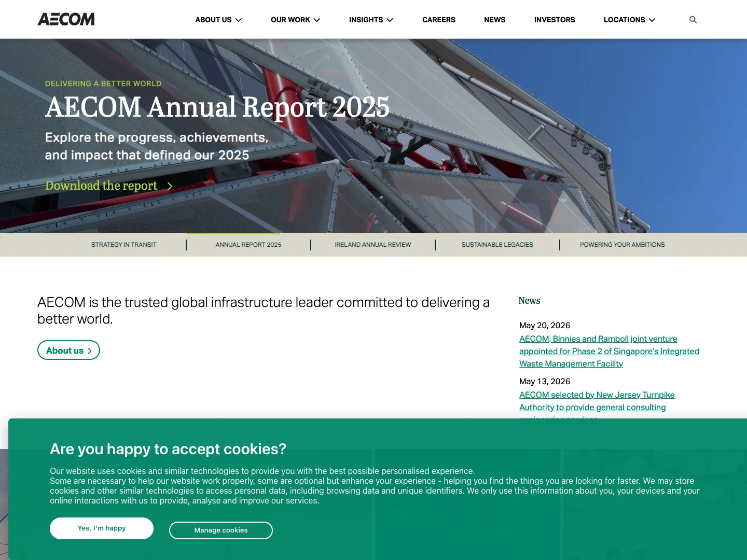Image resolution: width=747 pixels, height=560 pixels.
Task: Expand the About Us dropdown menu
Action: pyautogui.click(x=218, y=20)
